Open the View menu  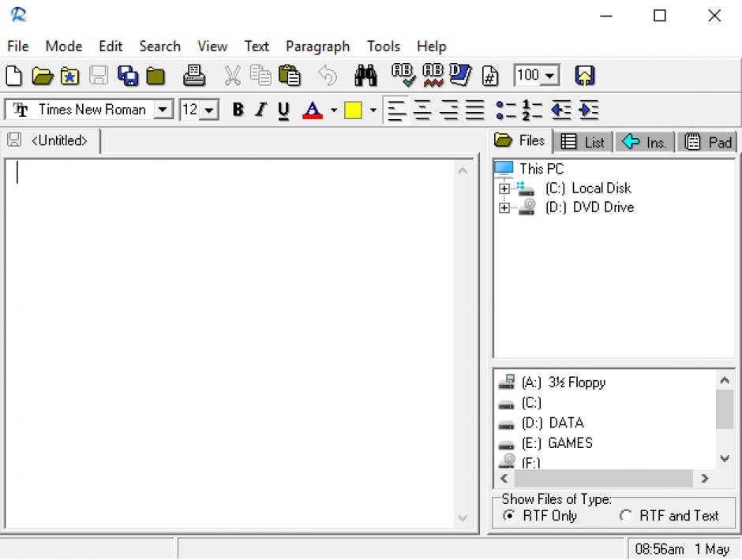coord(212,47)
